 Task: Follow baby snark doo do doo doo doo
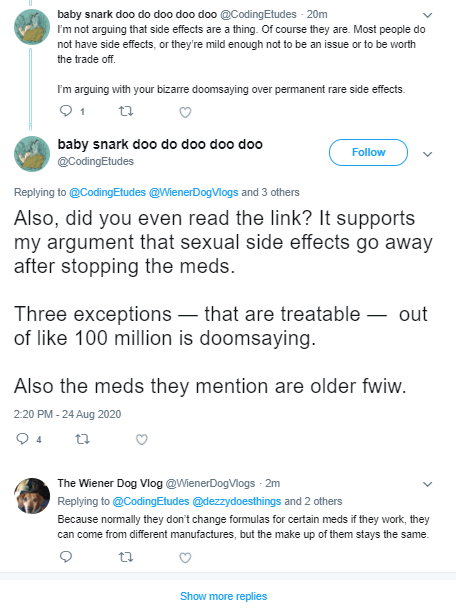[369, 152]
